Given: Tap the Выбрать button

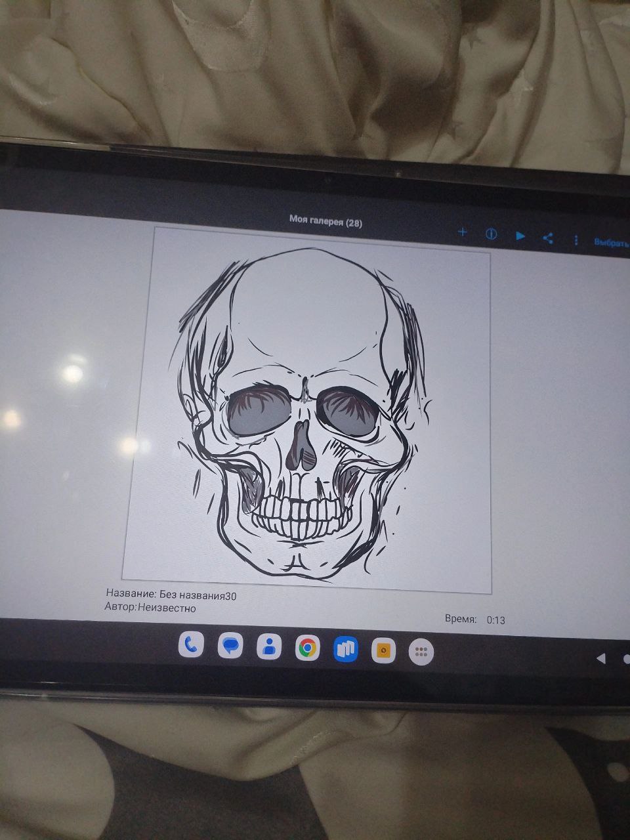Looking at the screenshot, I should 611,242.
